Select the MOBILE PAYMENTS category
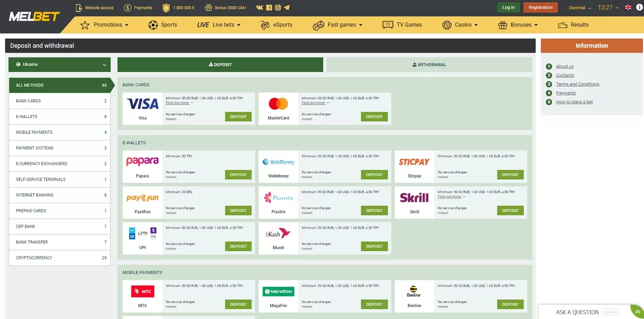 coord(59,132)
